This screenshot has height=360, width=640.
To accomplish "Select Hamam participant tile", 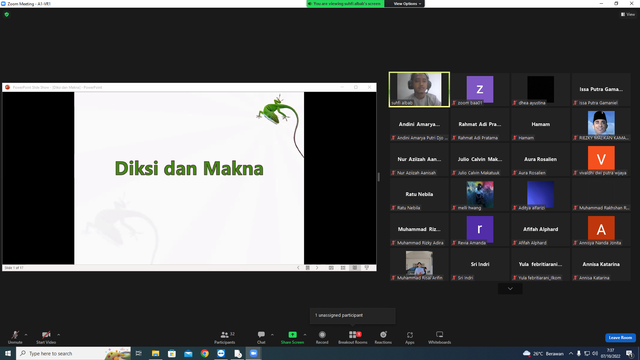I will click(540, 124).
